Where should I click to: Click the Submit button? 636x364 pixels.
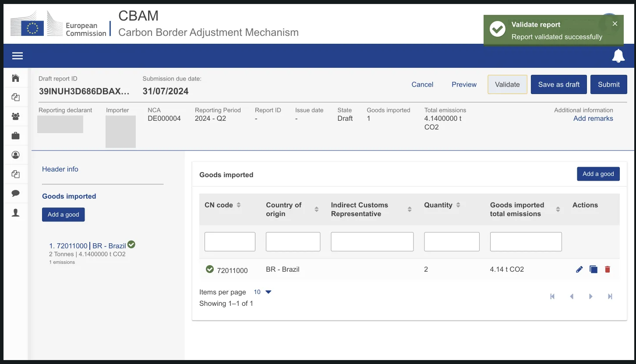click(608, 84)
